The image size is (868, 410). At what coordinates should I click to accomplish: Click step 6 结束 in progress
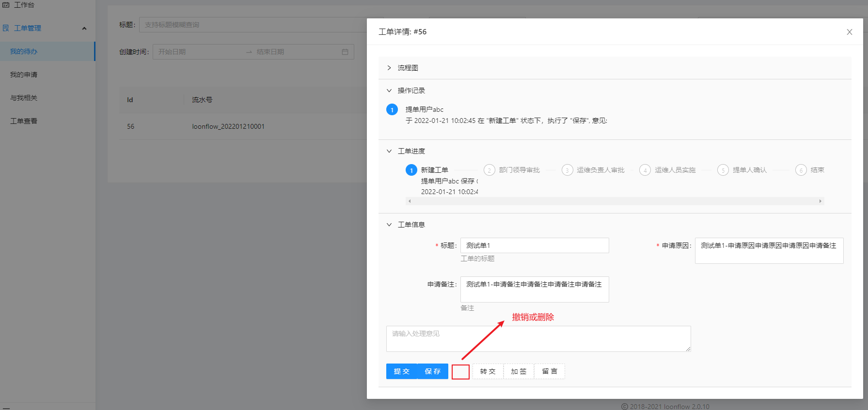(810, 170)
